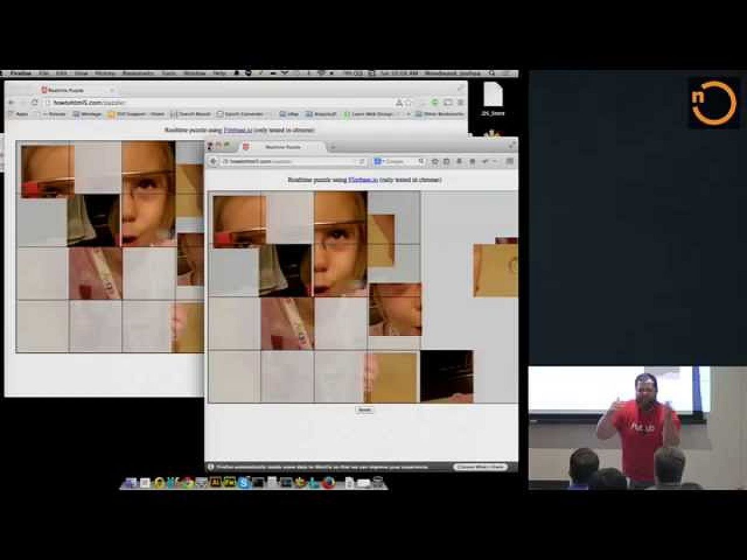Click the Firefox bookmark star icon

(435, 162)
